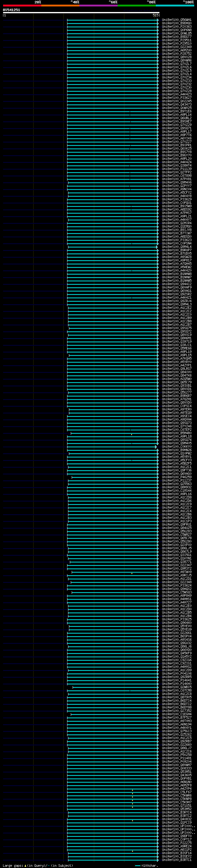197x868 pixels.
Task: Select hit UniRef100_B9DHQ0
Action: pyautogui.click(x=177, y=23)
